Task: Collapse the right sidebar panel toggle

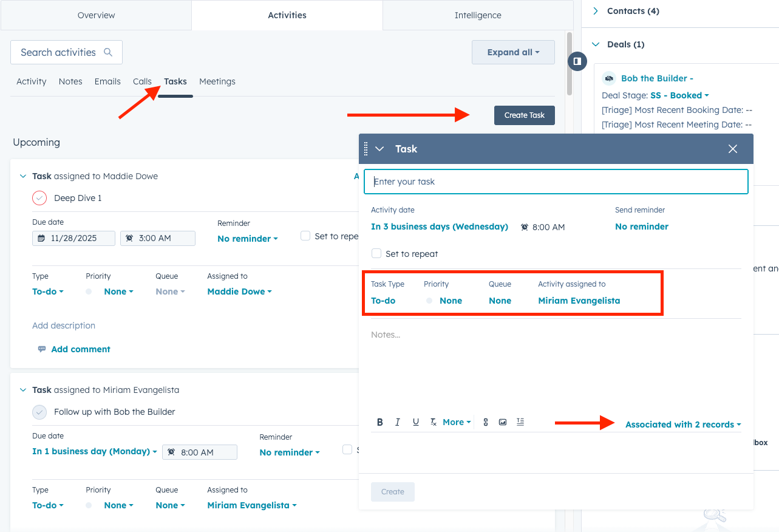Action: pyautogui.click(x=577, y=61)
